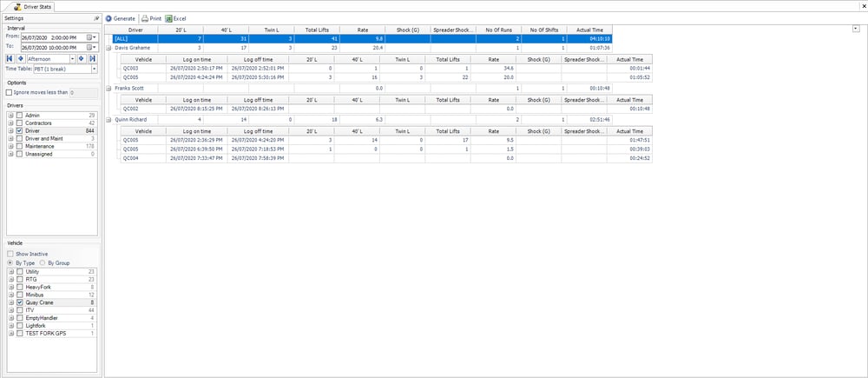Image resolution: width=868 pixels, height=378 pixels.
Task: Check the EmptyHandler vehicle checkbox
Action: tap(20, 319)
